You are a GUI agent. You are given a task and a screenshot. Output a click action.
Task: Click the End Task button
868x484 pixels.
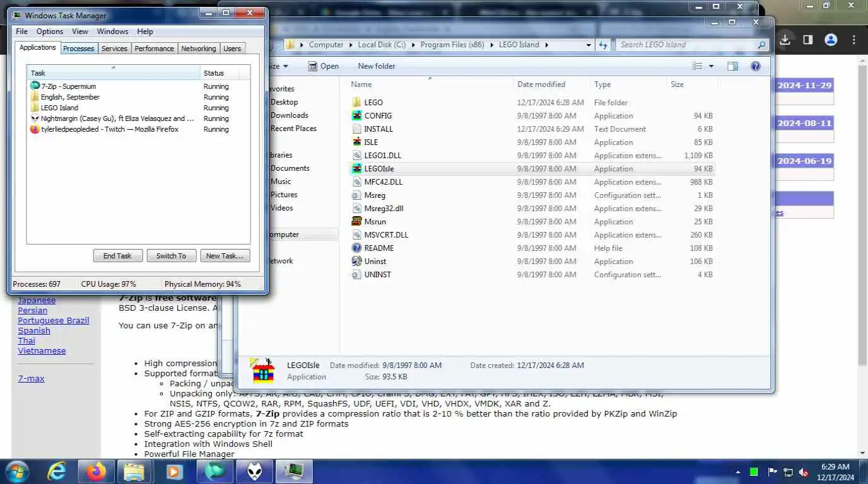117,256
